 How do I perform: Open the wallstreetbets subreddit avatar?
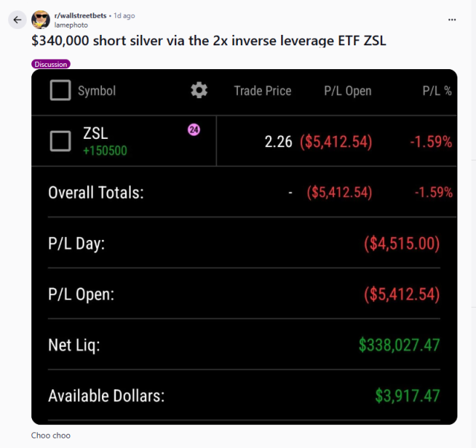point(42,19)
